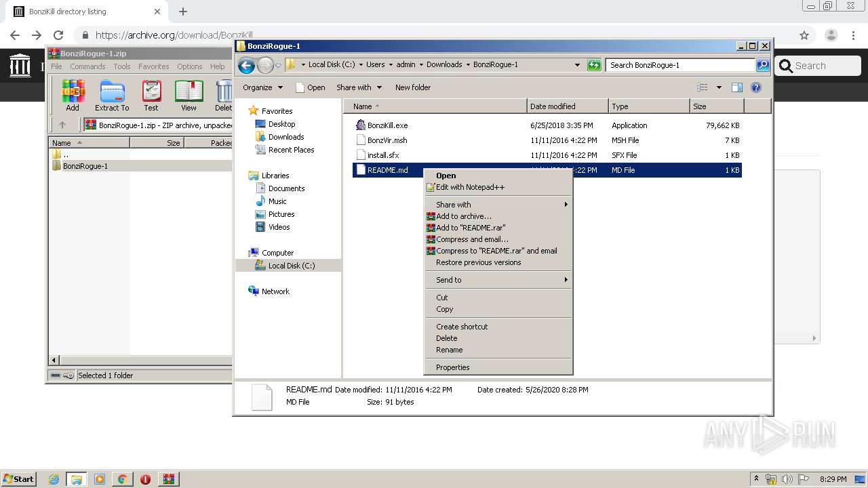
Task: Choose Properties in the context menu
Action: 498,367
